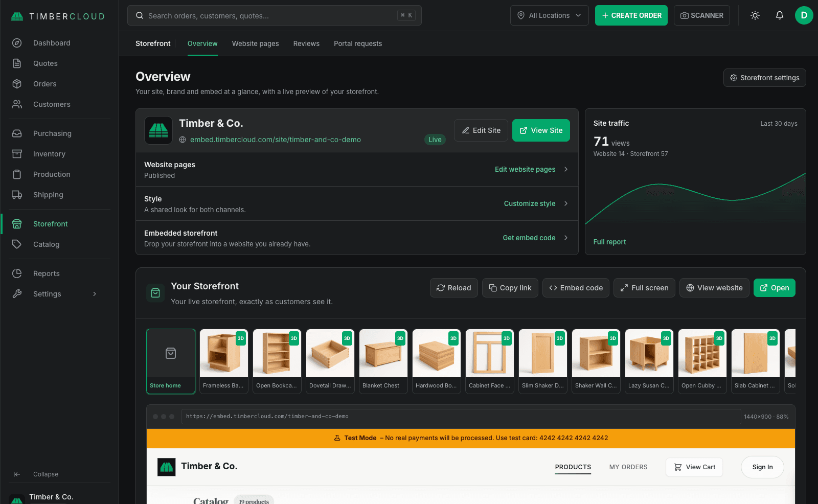
Task: Open Customize style row
Action: tap(357, 203)
